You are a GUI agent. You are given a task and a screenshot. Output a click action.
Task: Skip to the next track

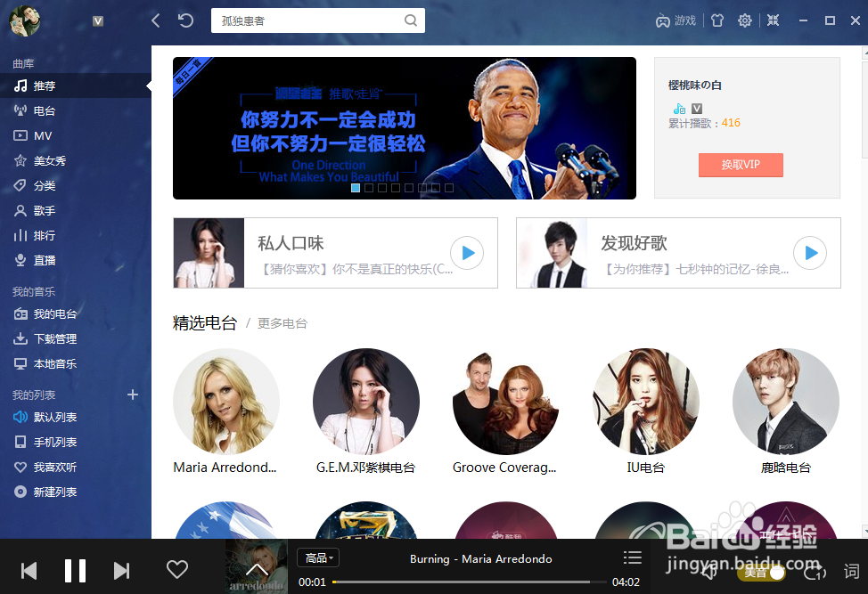(x=122, y=571)
